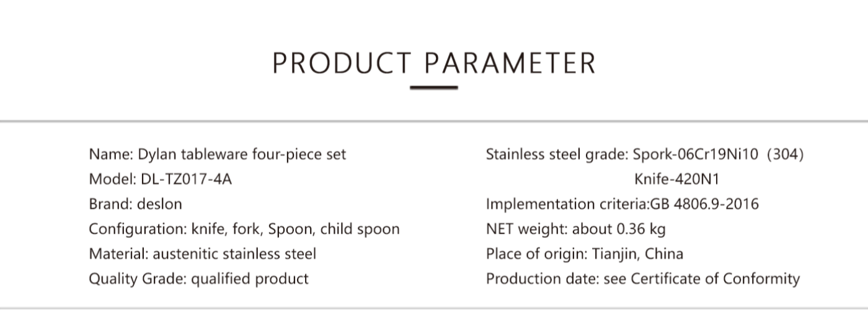Click the Place of origin: Tianjin, China line
Screen dimensions: 868x331
click(x=585, y=254)
